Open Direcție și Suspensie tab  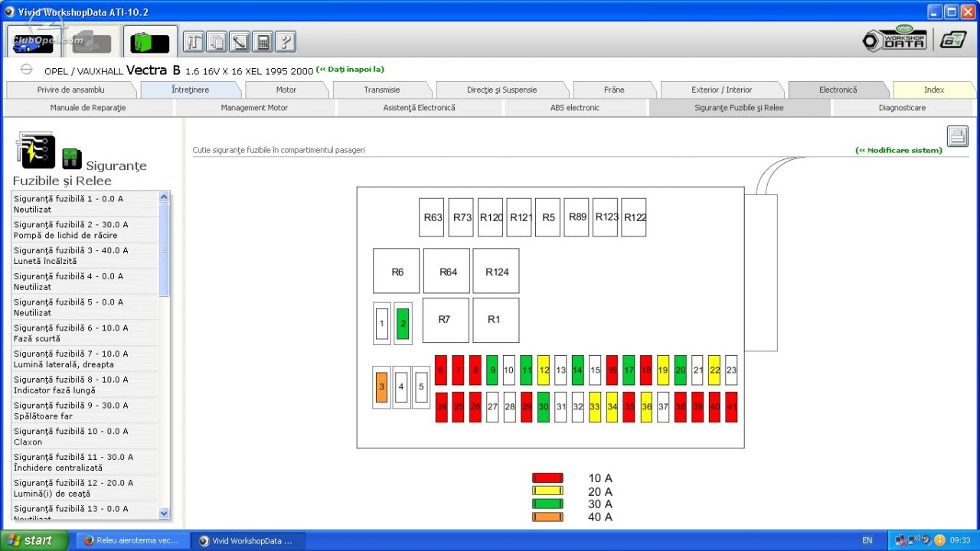pos(502,90)
